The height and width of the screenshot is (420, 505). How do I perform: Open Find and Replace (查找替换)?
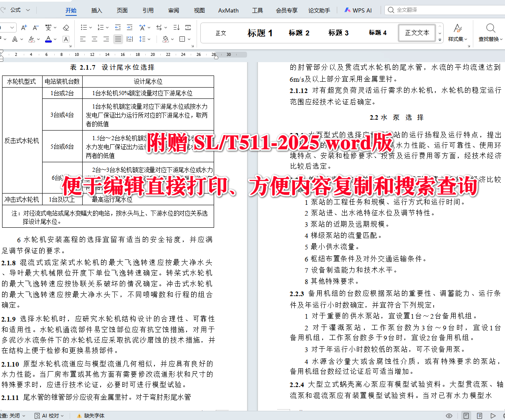coord(490,33)
